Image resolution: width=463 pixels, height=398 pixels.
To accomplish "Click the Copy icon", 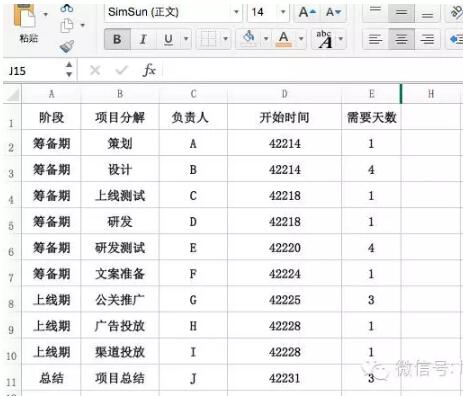I will click(x=67, y=25).
